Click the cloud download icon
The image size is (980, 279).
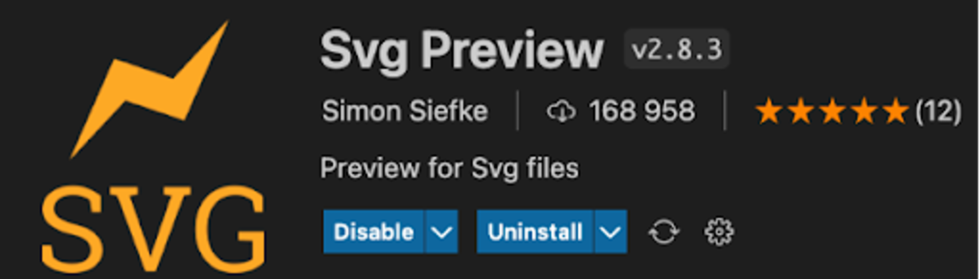(562, 111)
